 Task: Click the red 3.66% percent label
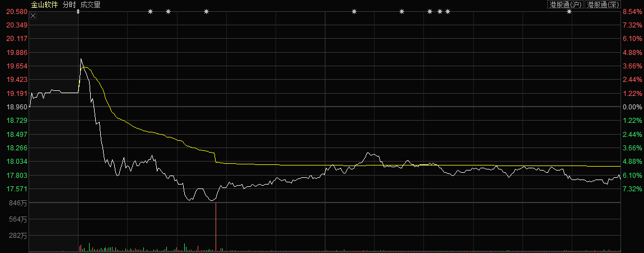pos(632,66)
